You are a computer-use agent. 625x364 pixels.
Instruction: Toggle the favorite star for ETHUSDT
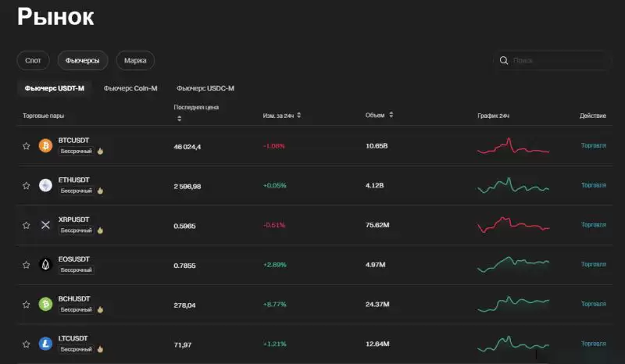click(26, 185)
